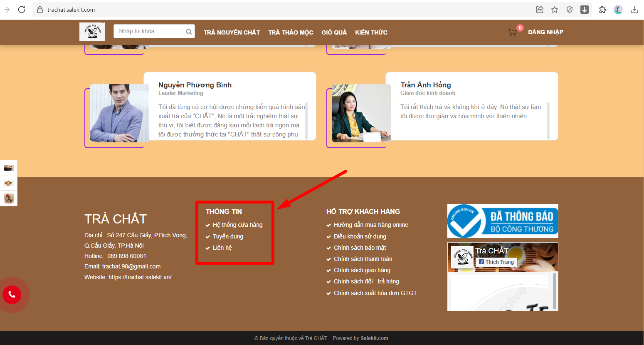
Task: Click the Thích Trang Facebook button
Action: pyautogui.click(x=496, y=262)
